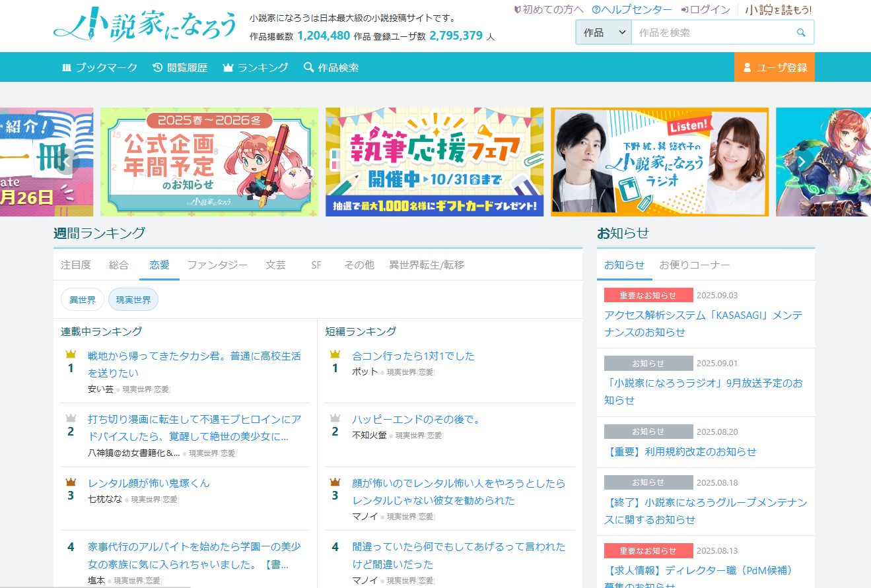Open the ブックマーク bookmark nav item
Image resolution: width=871 pixels, height=588 pixels.
(100, 67)
